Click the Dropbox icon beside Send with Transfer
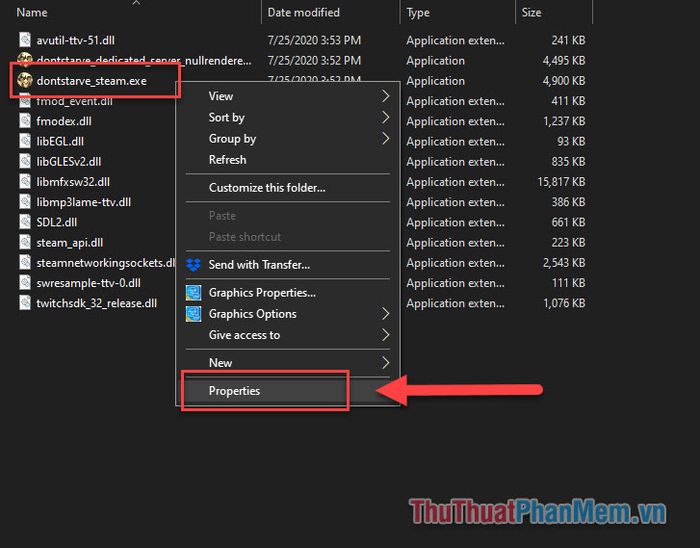Image resolution: width=700 pixels, height=548 pixels. point(193,265)
